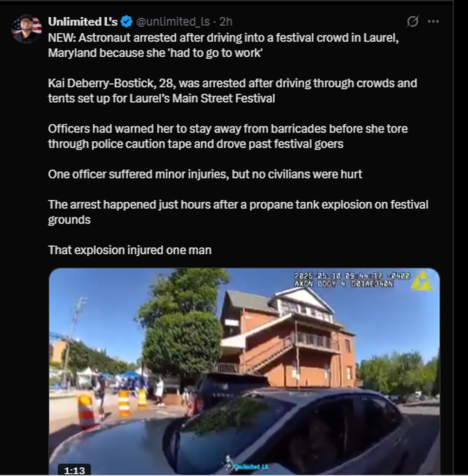Click the 'NEW: Astronaut arrested' headline text

(x=224, y=45)
